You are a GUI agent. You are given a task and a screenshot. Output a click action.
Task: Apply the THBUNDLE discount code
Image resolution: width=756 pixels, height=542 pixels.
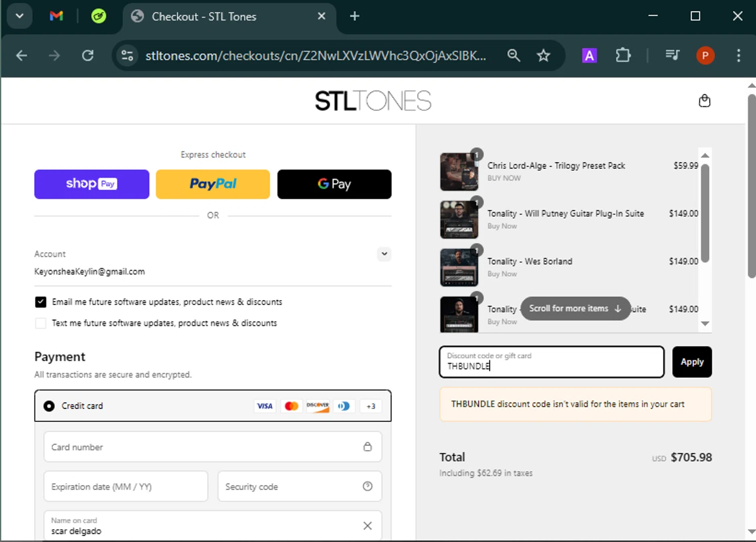click(x=692, y=362)
